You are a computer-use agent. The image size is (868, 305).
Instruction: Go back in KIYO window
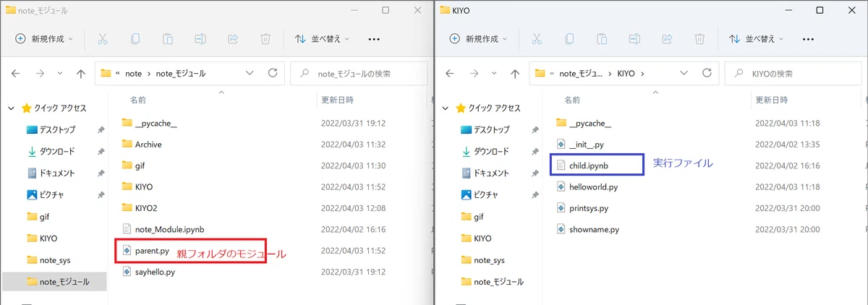point(450,73)
